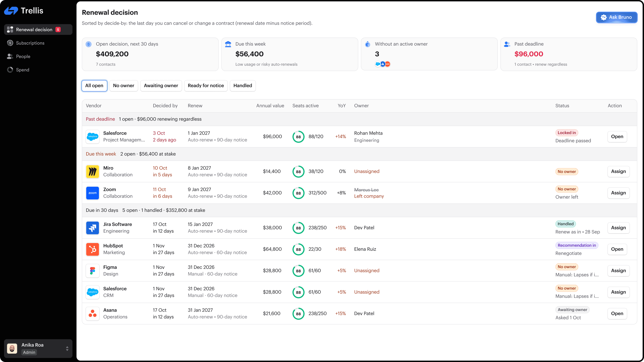The width and height of the screenshot is (644, 362).
Task: Open the HubSpot renewal recommendation
Action: pyautogui.click(x=617, y=249)
